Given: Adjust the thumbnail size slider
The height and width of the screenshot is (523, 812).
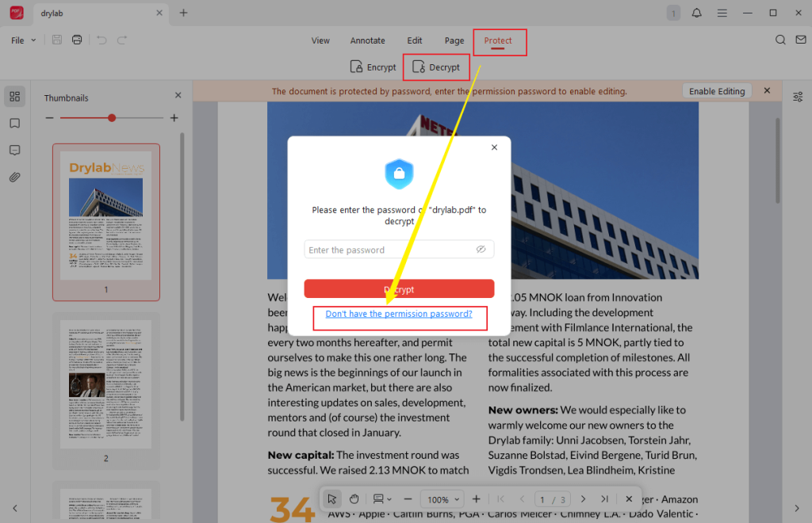Looking at the screenshot, I should [x=111, y=117].
